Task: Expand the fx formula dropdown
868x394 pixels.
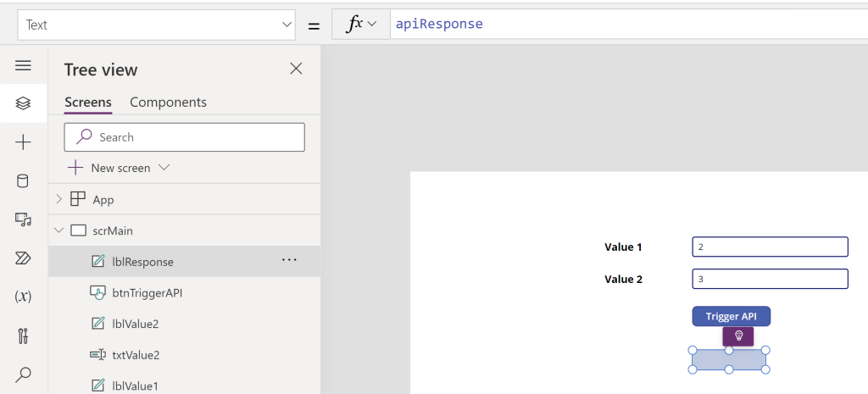Action: 361,25
